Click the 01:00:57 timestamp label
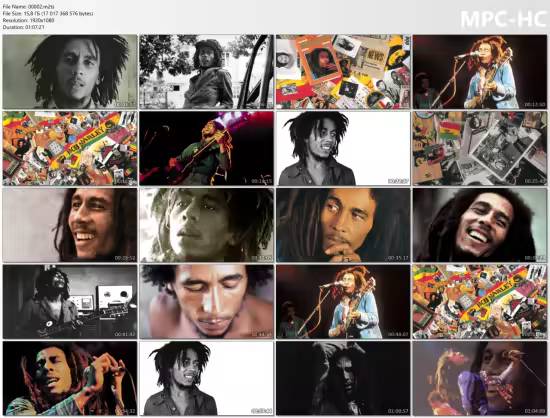Image resolution: width=550 pixels, height=418 pixels. 398,411
